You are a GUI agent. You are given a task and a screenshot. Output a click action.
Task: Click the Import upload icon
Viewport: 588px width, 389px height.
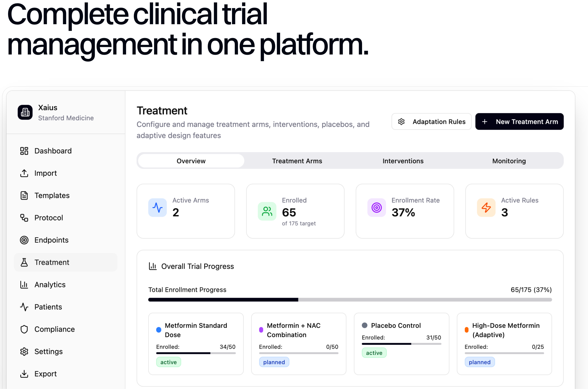[x=24, y=173]
